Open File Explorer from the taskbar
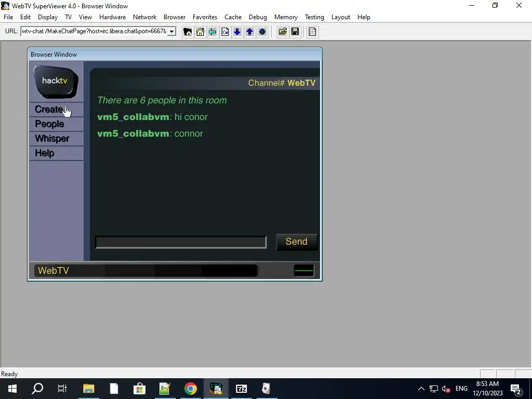 (88, 389)
